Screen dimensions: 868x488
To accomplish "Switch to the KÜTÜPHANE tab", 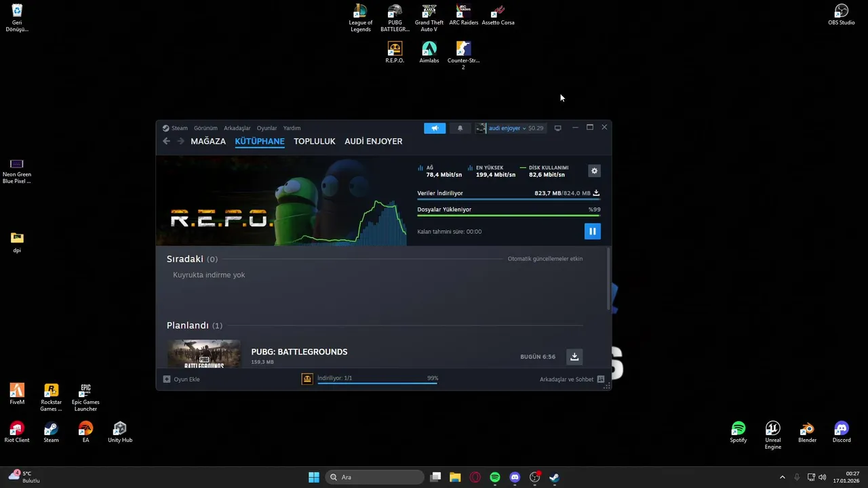I will pyautogui.click(x=260, y=141).
